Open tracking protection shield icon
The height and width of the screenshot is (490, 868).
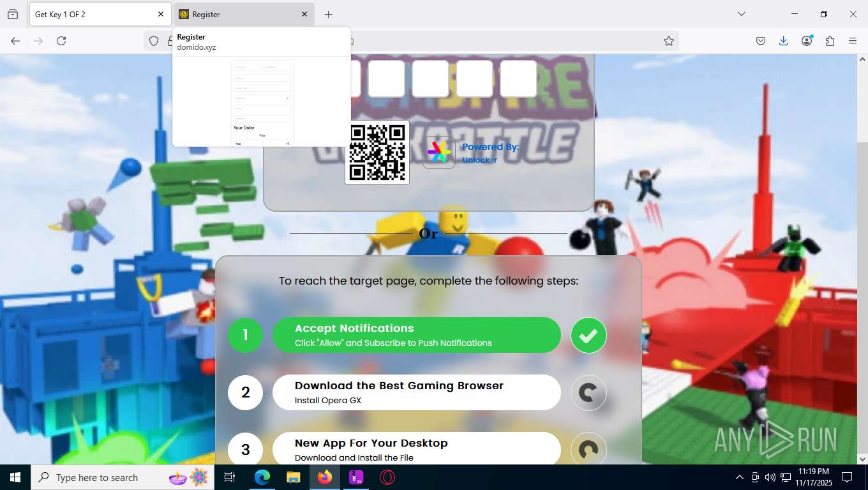tap(154, 41)
